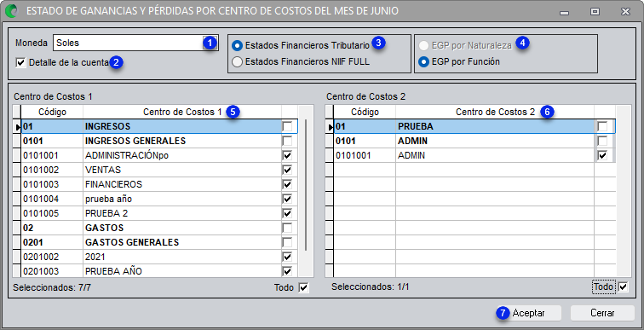The width and height of the screenshot is (644, 330).
Task: Select the ADMIN 0101001 row name
Action: (411, 155)
